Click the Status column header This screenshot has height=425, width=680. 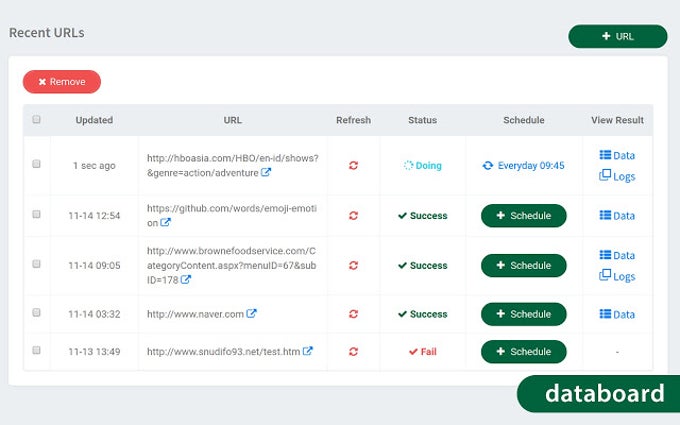pyautogui.click(x=423, y=120)
